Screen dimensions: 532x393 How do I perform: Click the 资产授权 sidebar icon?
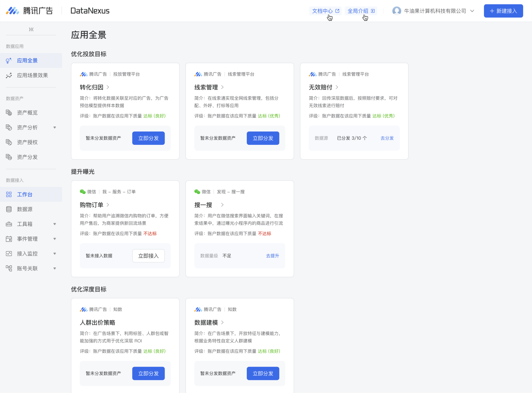coord(9,142)
